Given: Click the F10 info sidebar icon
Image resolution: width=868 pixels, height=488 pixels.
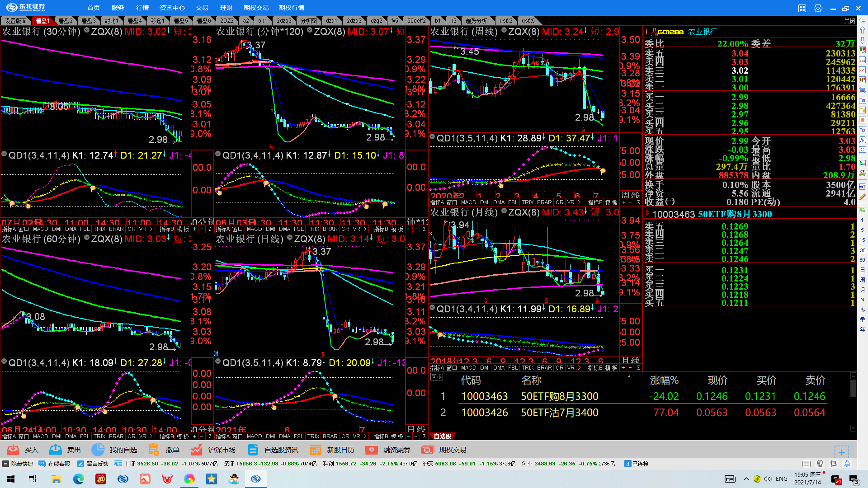Looking at the screenshot, I should point(863,100).
